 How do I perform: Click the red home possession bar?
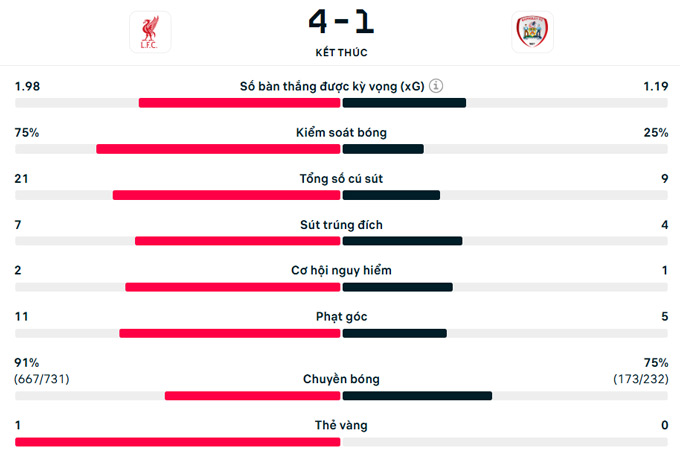click(218, 149)
